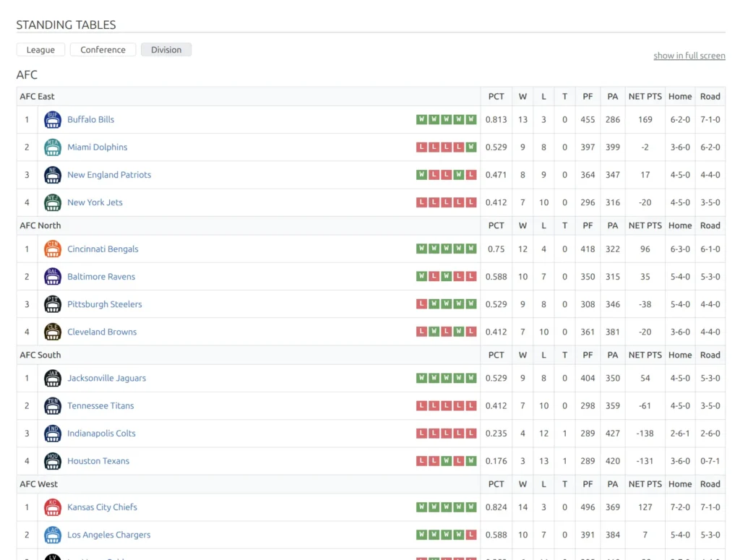The width and height of the screenshot is (740, 560).
Task: Click the Jets first L form badge
Action: [421, 202]
